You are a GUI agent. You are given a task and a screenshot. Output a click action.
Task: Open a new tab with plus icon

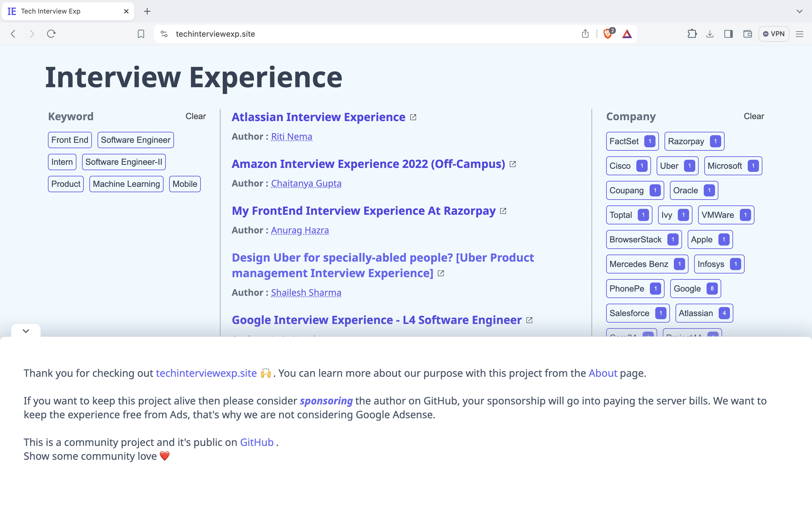(x=147, y=11)
